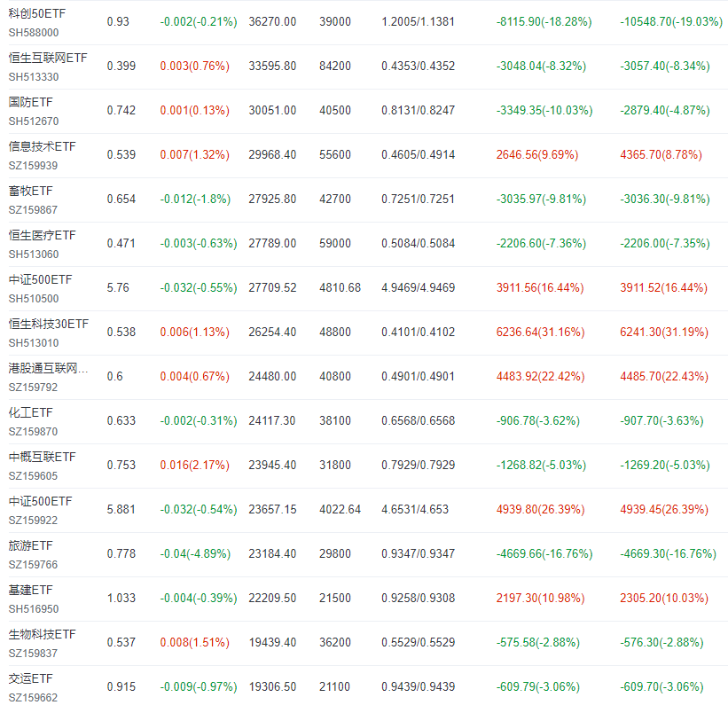Click profit value 4365.70(8.78%)

click(661, 154)
